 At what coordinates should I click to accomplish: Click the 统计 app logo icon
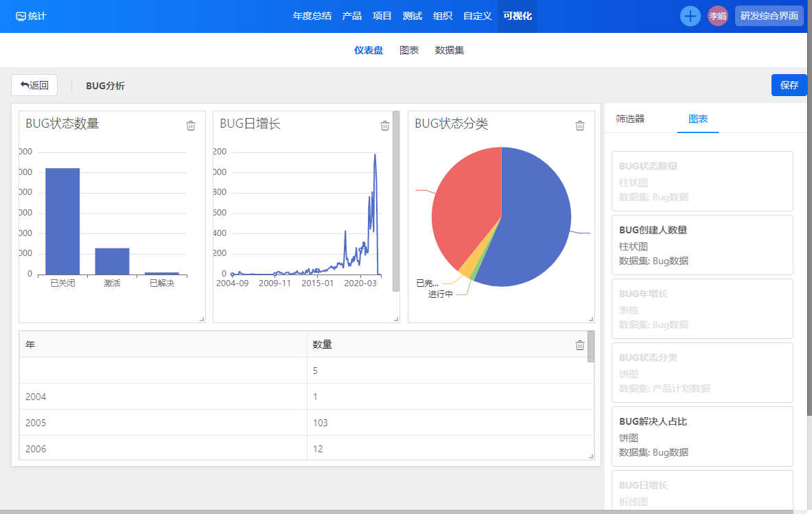pos(21,16)
